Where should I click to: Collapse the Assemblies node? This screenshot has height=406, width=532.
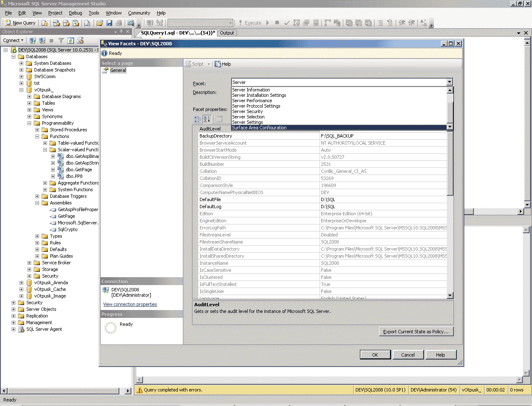tap(37, 203)
